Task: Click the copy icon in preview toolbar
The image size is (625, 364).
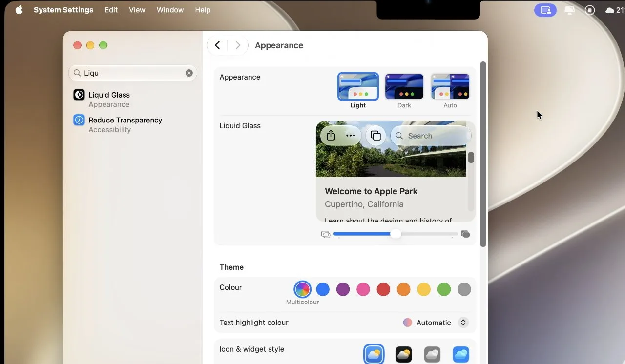Action: (x=375, y=136)
